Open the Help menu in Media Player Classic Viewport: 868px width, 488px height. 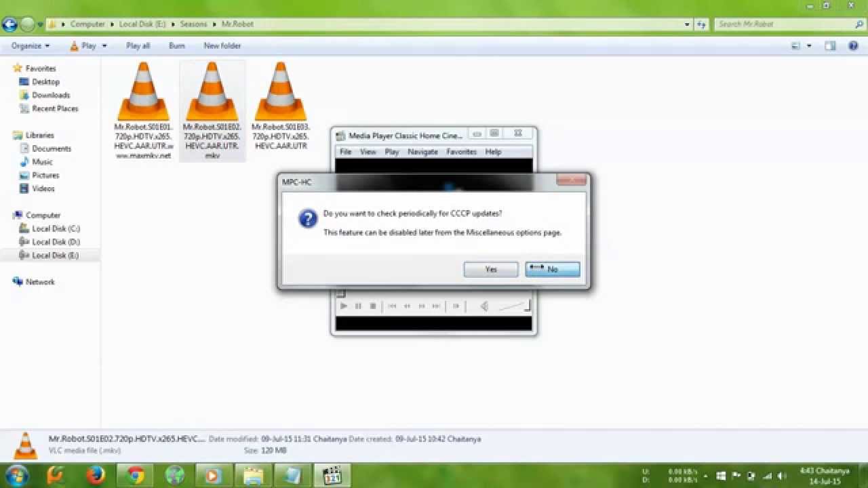point(493,152)
